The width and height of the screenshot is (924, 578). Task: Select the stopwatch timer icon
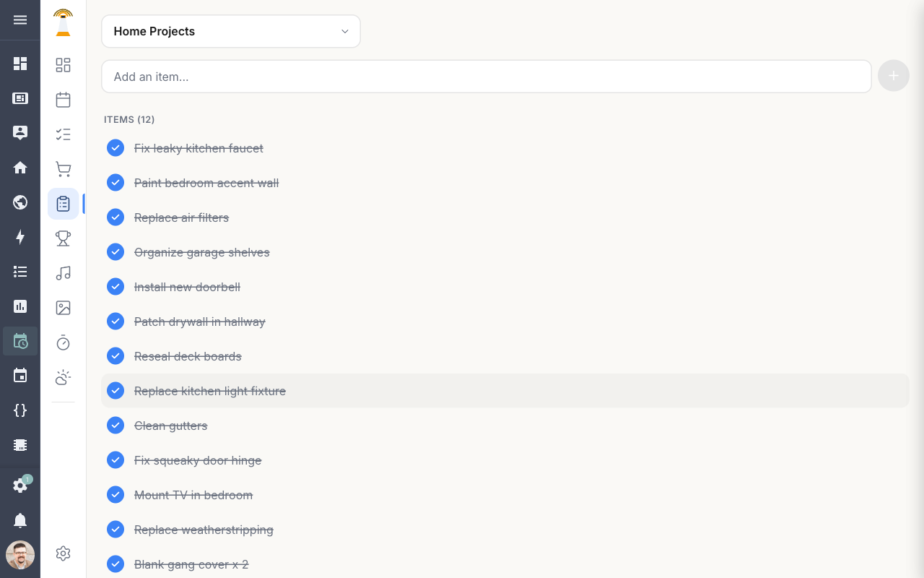63,342
